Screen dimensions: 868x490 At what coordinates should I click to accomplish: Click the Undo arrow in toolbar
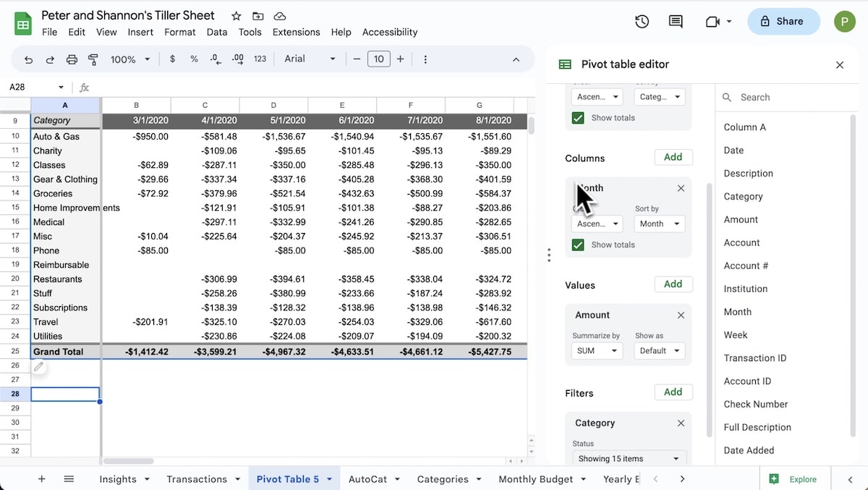28,59
